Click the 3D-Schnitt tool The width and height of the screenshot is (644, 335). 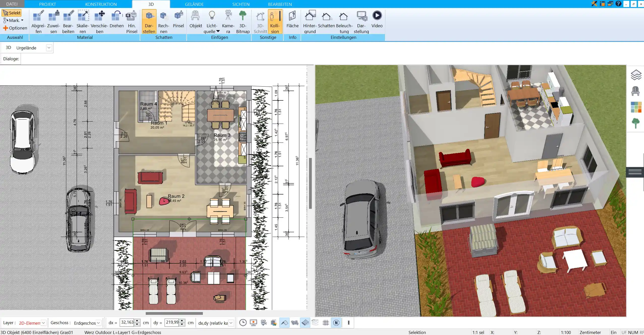pos(260,22)
